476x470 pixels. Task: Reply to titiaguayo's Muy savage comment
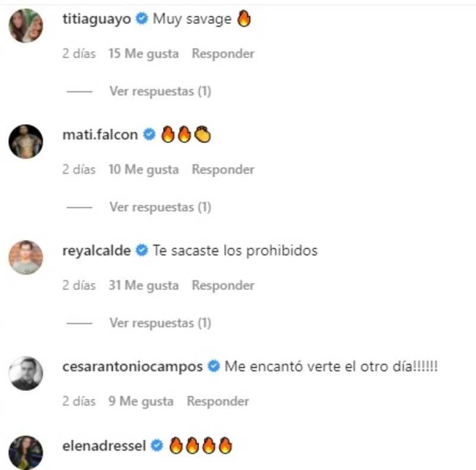coord(223,54)
